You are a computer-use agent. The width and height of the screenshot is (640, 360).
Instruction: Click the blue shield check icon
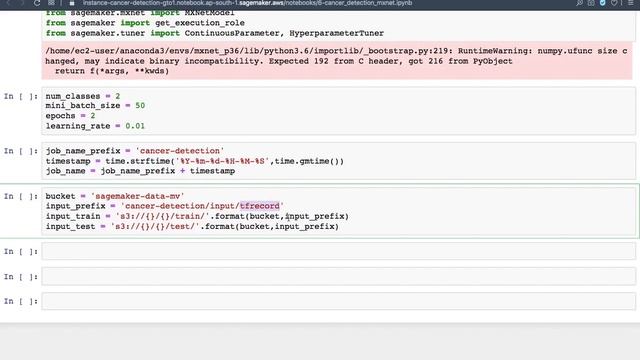coord(602,3)
